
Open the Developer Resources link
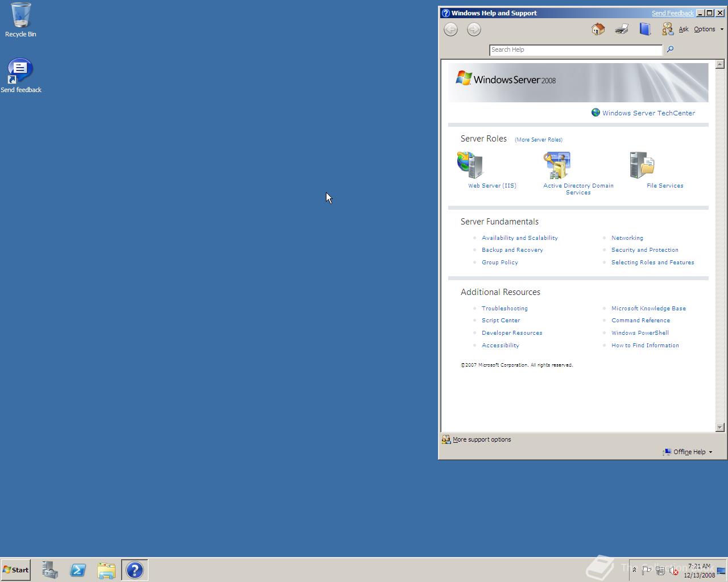click(x=512, y=333)
